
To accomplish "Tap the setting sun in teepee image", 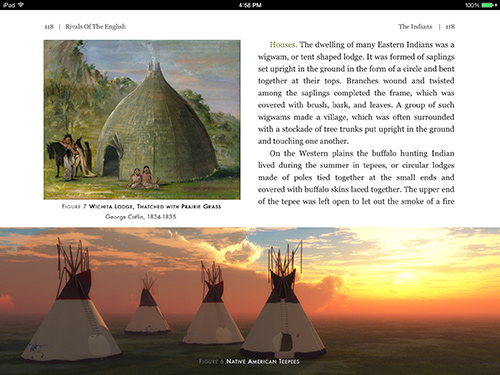I will coord(404,279).
